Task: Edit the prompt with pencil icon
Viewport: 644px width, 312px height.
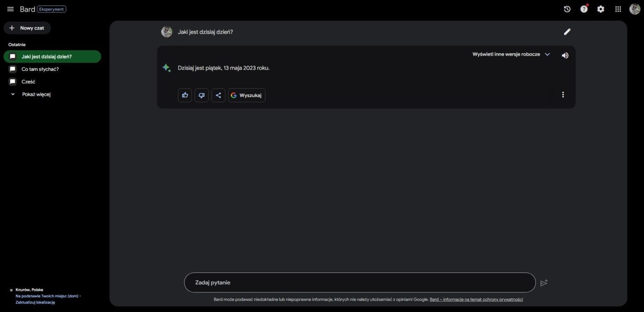Action: [x=567, y=32]
